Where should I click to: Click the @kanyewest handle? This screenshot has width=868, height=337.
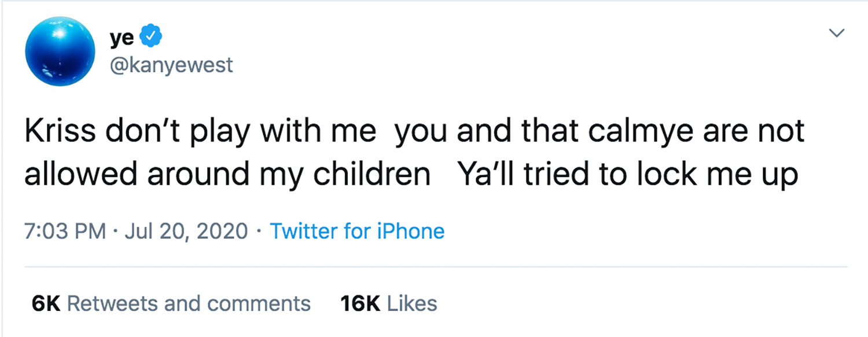point(171,65)
